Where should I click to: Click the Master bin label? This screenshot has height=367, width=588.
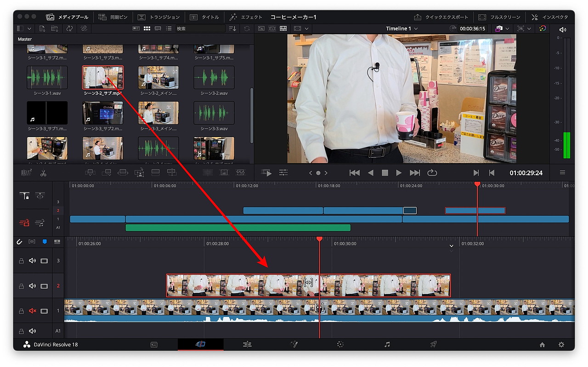click(x=25, y=39)
